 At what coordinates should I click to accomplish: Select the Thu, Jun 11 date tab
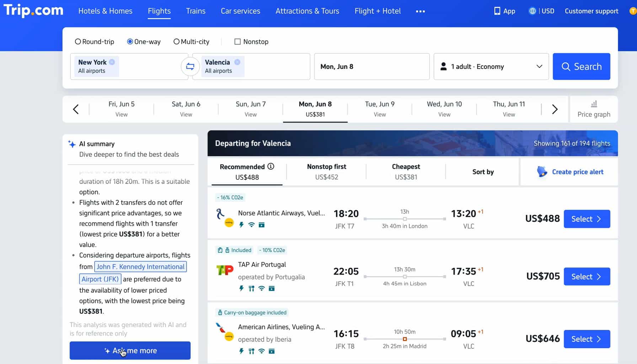pos(509,109)
